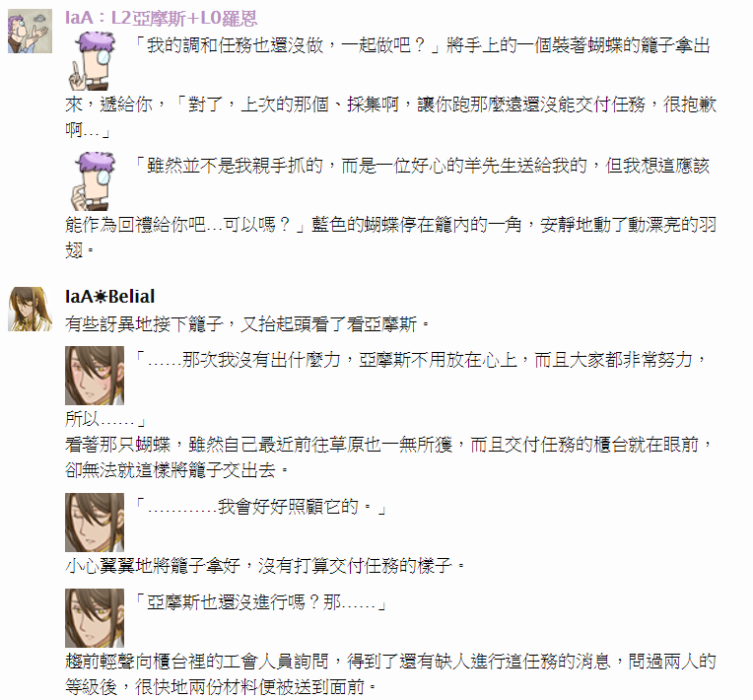Screen dimensions: 753x700
Task: Click the IaA：L2亞摩斯+L0羅恩 username link
Action: (162, 19)
